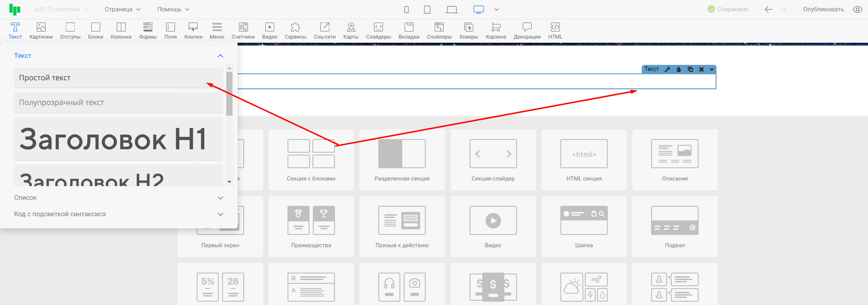Image resolution: width=868 pixels, height=305 pixels.
Task: Open the Страница menu
Action: (x=122, y=9)
